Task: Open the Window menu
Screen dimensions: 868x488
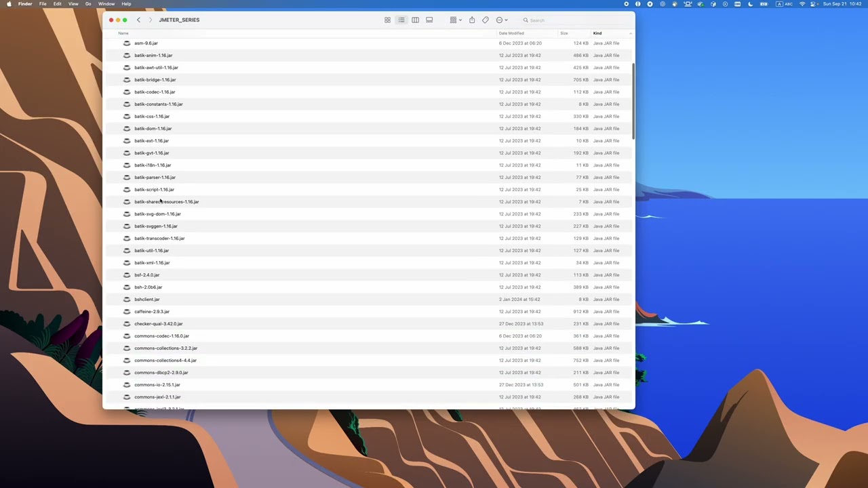Action: pyautogui.click(x=106, y=4)
